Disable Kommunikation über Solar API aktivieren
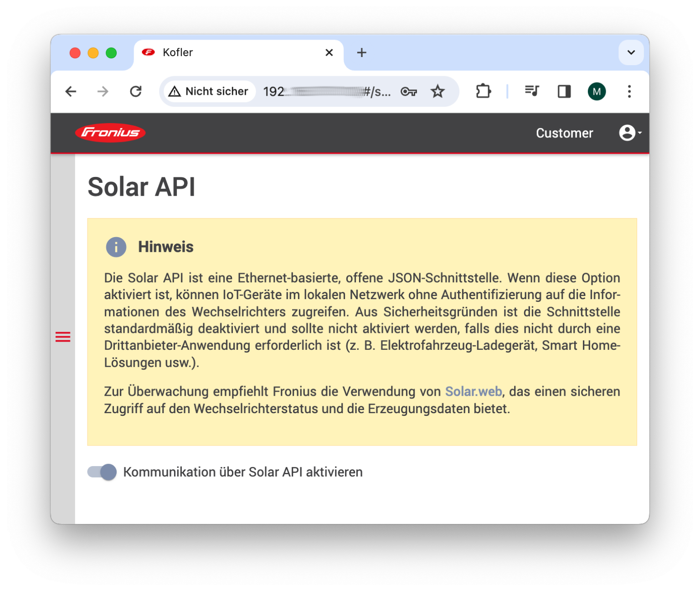This screenshot has height=591, width=700. coord(101,472)
